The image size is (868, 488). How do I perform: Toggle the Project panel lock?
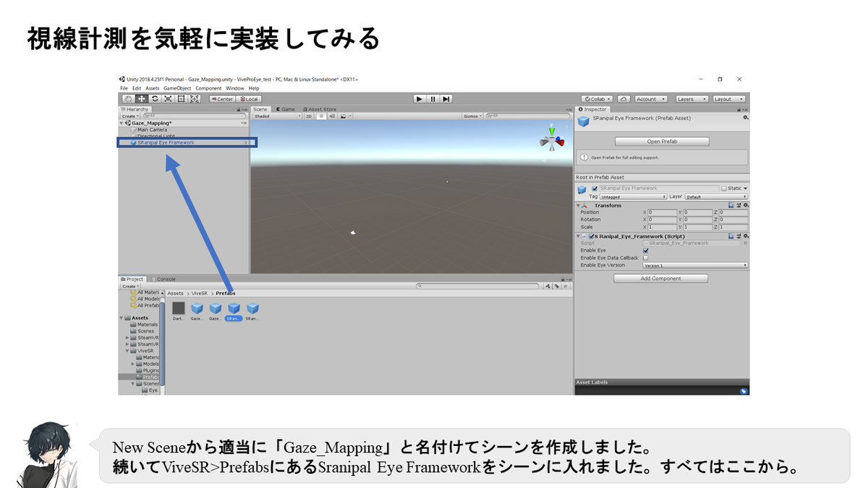563,279
